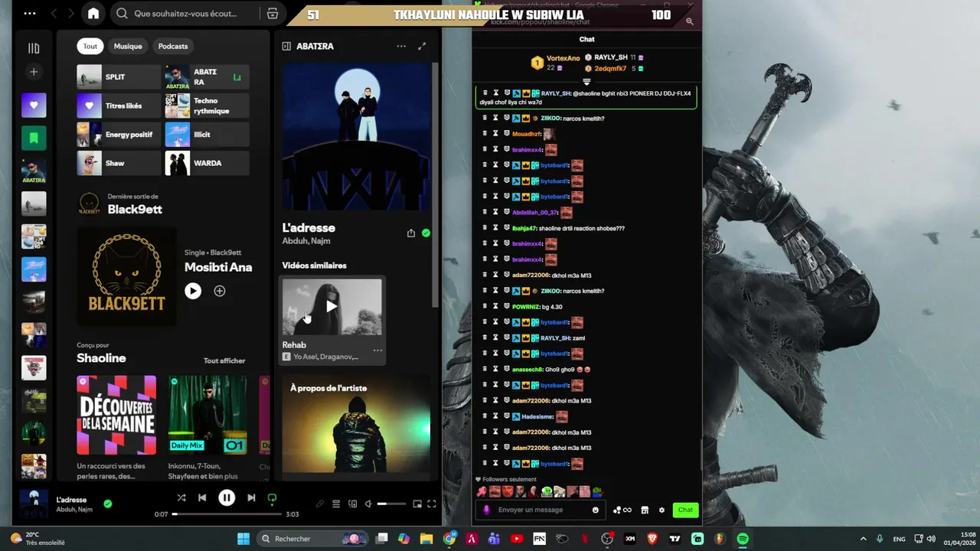Open emoji picker in chat input

[596, 510]
